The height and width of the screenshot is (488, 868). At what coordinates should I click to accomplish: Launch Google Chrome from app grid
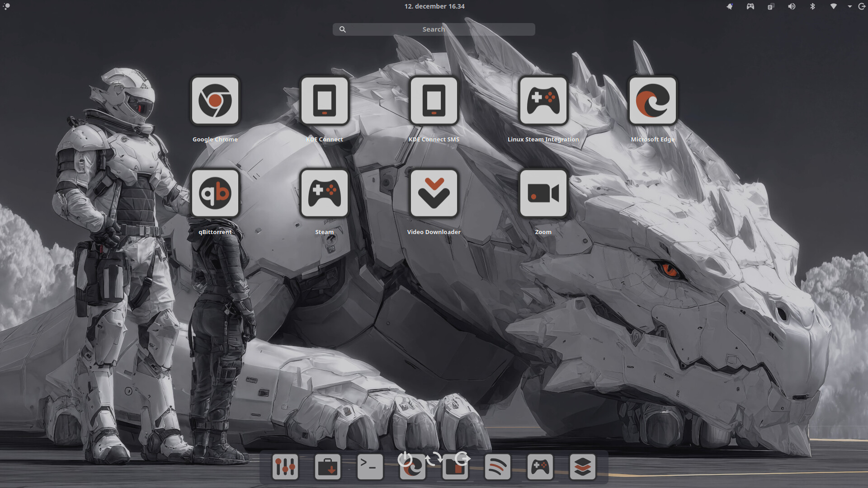coord(215,101)
